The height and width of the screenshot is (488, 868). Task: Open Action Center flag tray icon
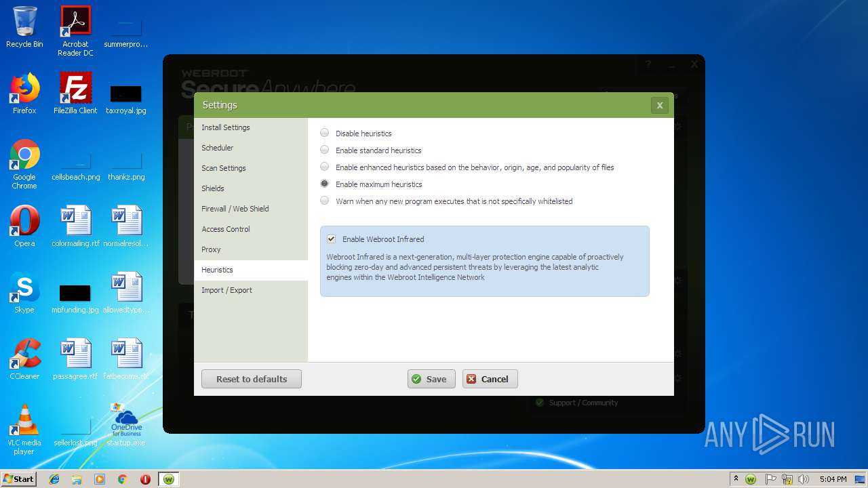(x=770, y=479)
